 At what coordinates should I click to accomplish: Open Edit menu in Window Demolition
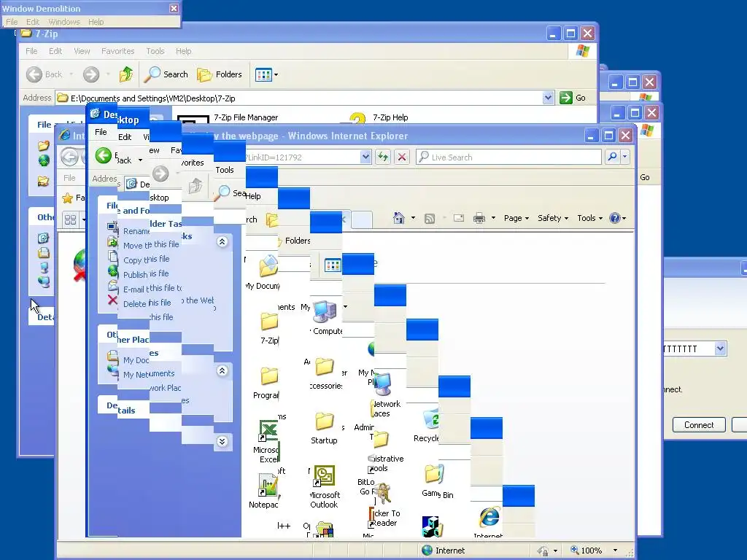tap(32, 22)
